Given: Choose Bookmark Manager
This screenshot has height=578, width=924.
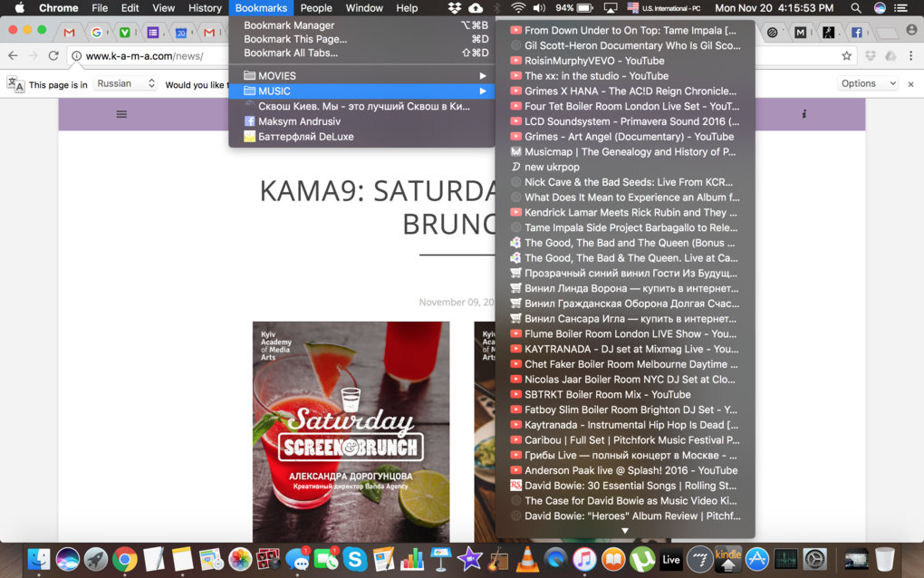Looking at the screenshot, I should pos(361,25).
